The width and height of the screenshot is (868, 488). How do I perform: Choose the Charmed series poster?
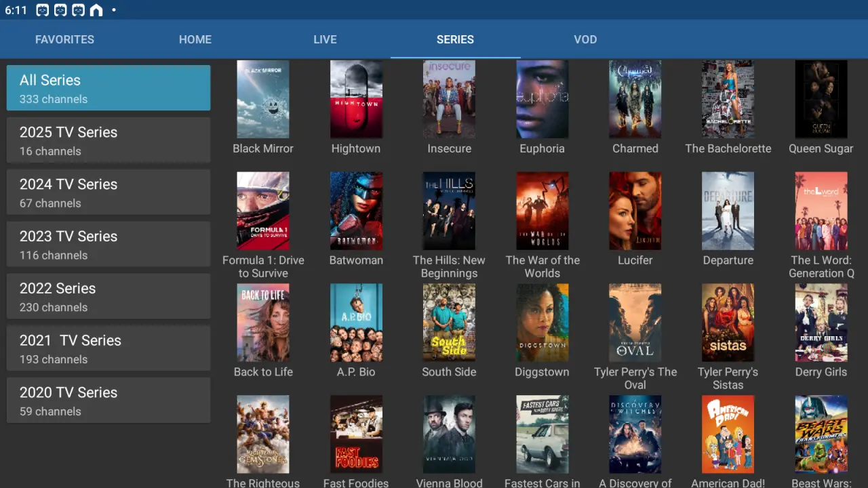635,99
